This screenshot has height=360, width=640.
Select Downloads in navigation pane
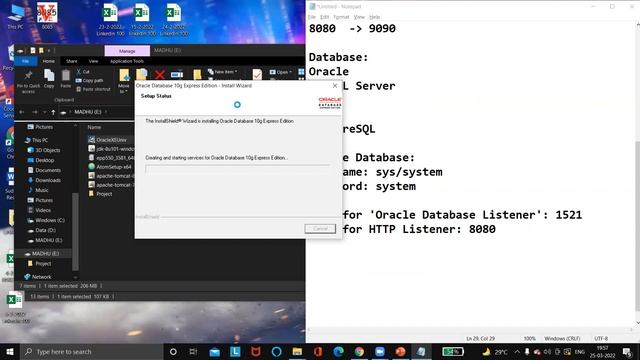point(48,180)
